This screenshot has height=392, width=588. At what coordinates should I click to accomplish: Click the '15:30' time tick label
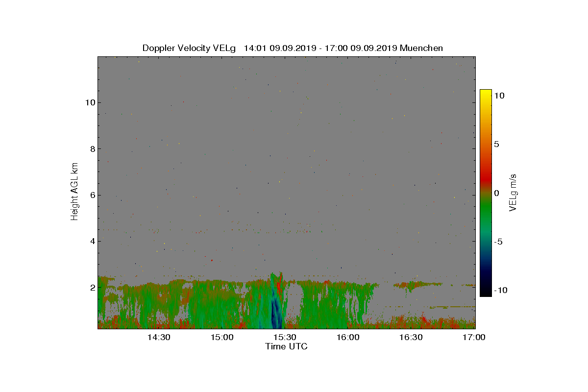point(285,338)
